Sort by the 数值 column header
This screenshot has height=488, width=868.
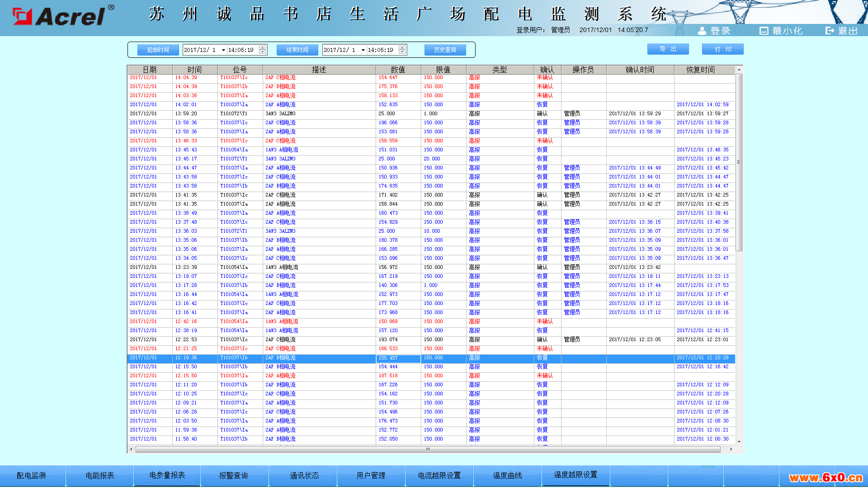click(x=398, y=70)
